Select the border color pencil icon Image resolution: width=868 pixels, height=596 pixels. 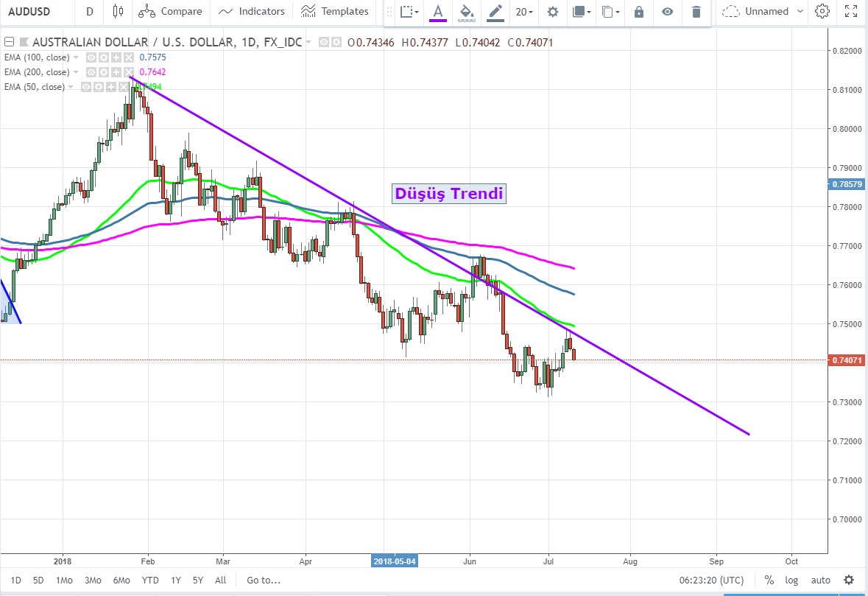tap(495, 11)
